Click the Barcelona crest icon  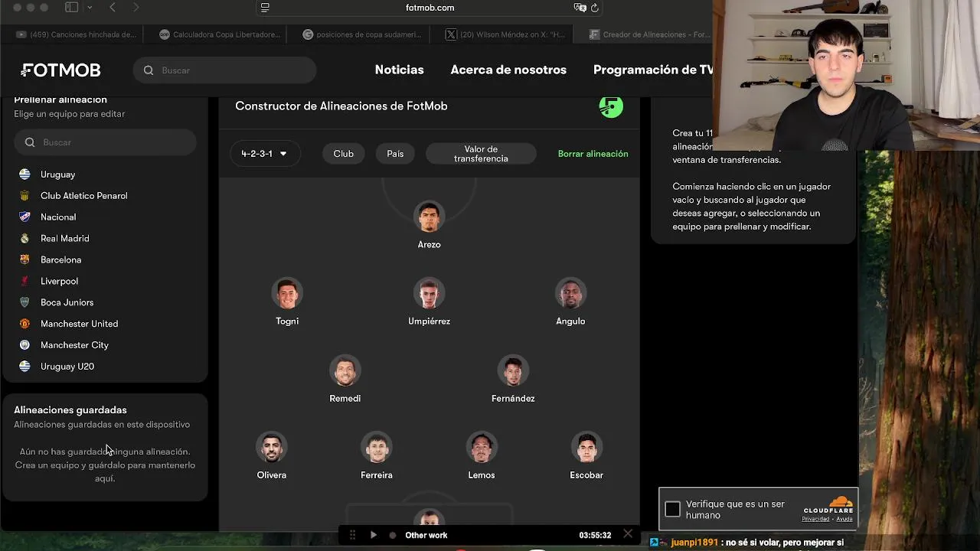point(24,260)
